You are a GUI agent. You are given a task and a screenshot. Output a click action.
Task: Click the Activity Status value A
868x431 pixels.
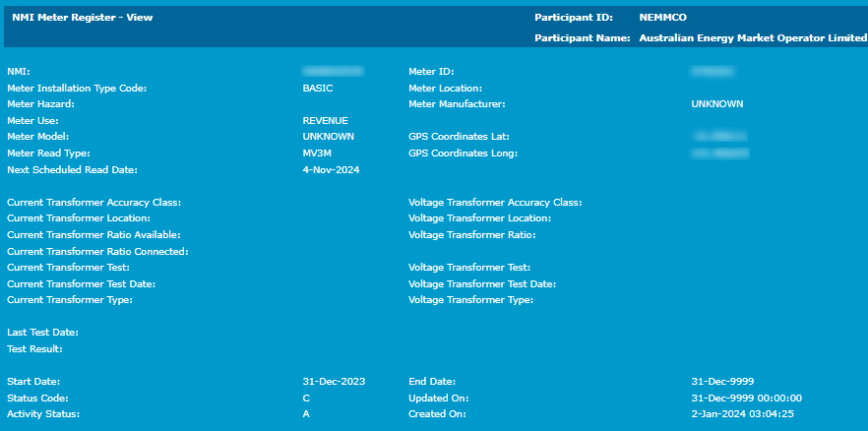click(306, 414)
